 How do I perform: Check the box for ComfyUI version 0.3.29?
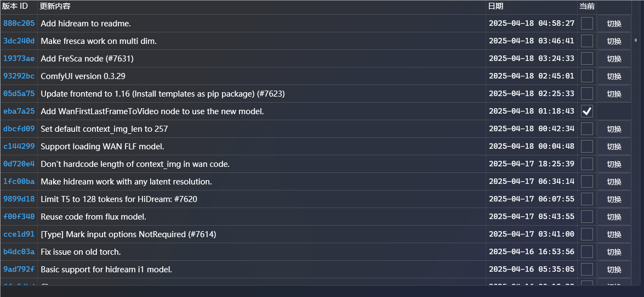(586, 76)
